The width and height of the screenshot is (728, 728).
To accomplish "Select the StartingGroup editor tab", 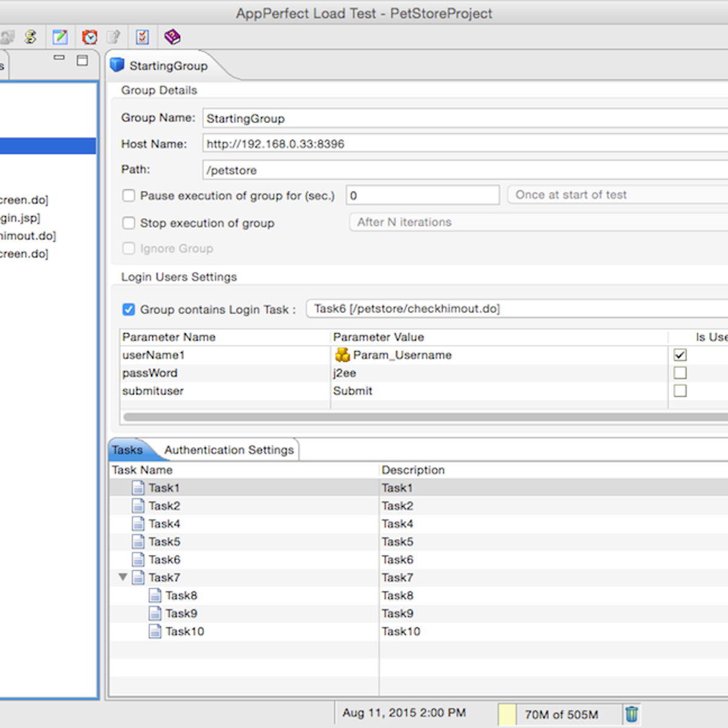I will (x=168, y=66).
